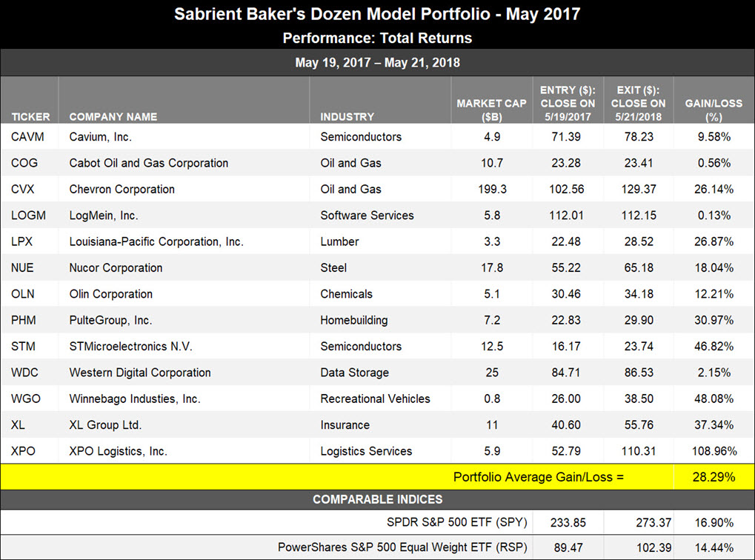The image size is (755, 560).
Task: Select the COMPANY NAME column header
Action: pyautogui.click(x=113, y=116)
